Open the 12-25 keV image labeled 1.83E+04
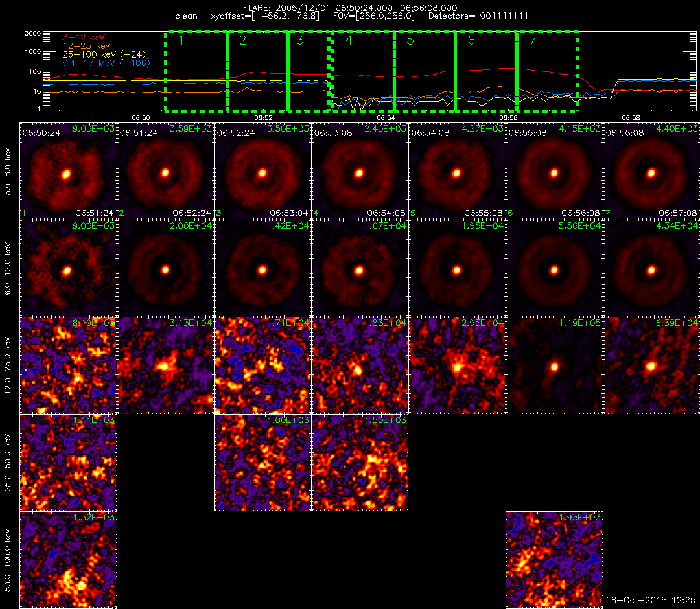This screenshot has width=700, height=609. click(x=360, y=366)
